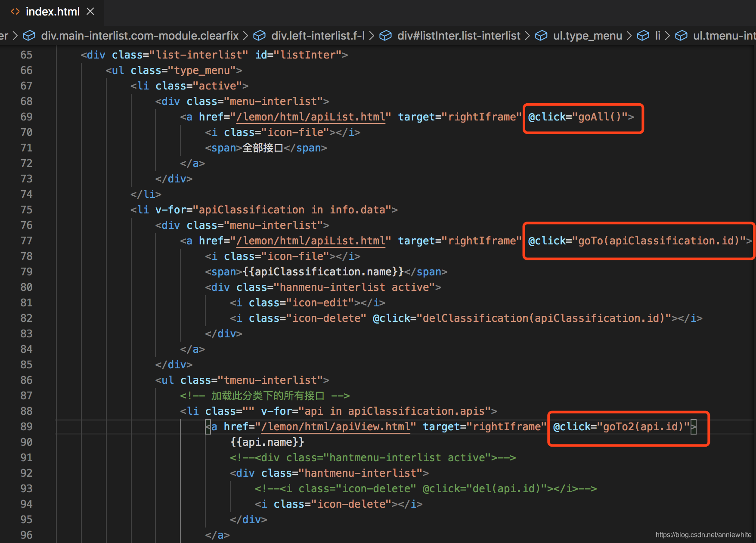The width and height of the screenshot is (756, 543).
Task: Open breadcrumb div.left-interlist.f-l
Action: point(318,35)
